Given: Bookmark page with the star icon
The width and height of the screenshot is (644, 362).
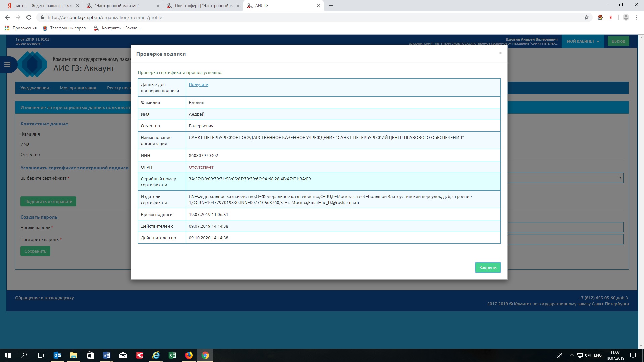Looking at the screenshot, I should [x=586, y=17].
